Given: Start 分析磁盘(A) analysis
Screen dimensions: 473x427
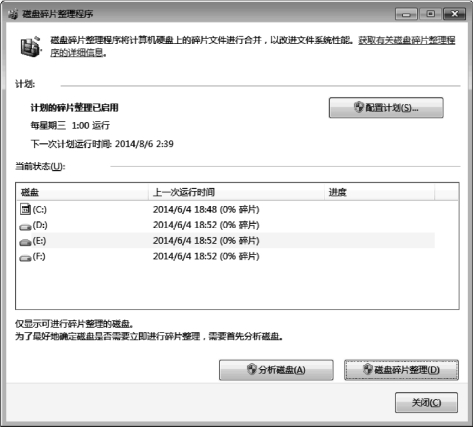Looking at the screenshot, I should [276, 370].
